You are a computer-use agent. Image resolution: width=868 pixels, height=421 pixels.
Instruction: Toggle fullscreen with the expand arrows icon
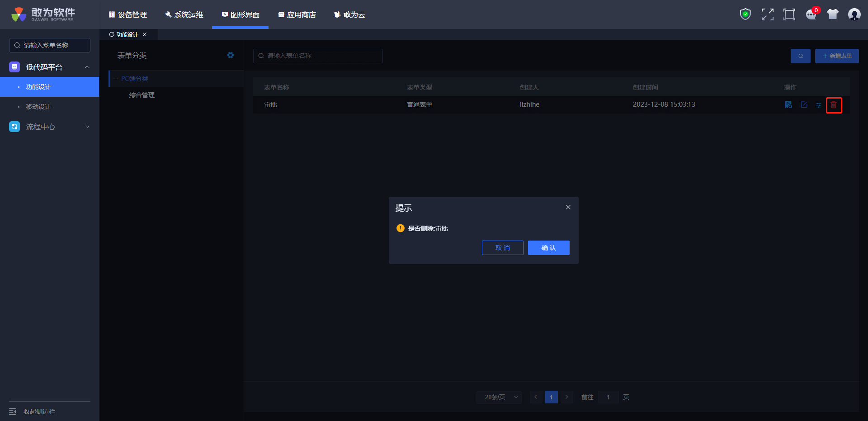pyautogui.click(x=767, y=14)
